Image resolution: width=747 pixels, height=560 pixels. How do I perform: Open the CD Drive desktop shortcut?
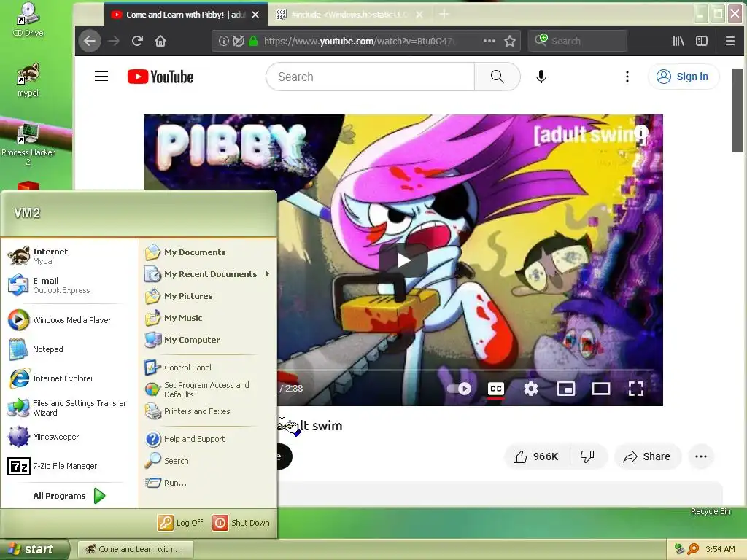point(28,19)
